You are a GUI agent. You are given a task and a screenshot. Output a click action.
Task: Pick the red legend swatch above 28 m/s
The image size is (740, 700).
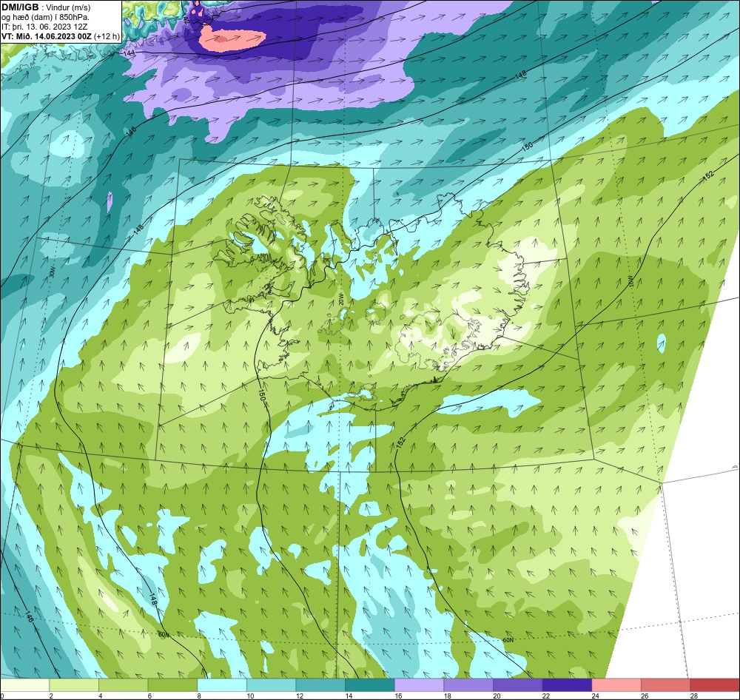(715, 685)
